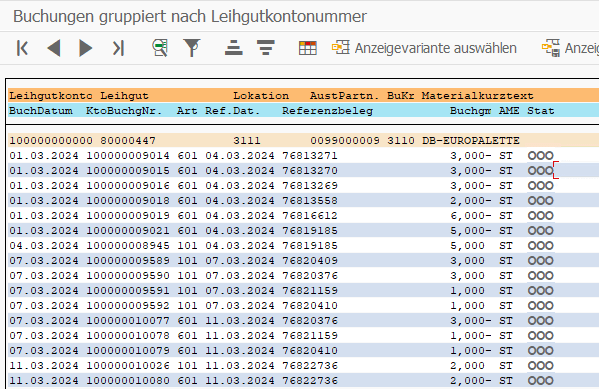Image resolution: width=599 pixels, height=389 pixels.
Task: Select booking number 100000009589
Action: click(128, 261)
